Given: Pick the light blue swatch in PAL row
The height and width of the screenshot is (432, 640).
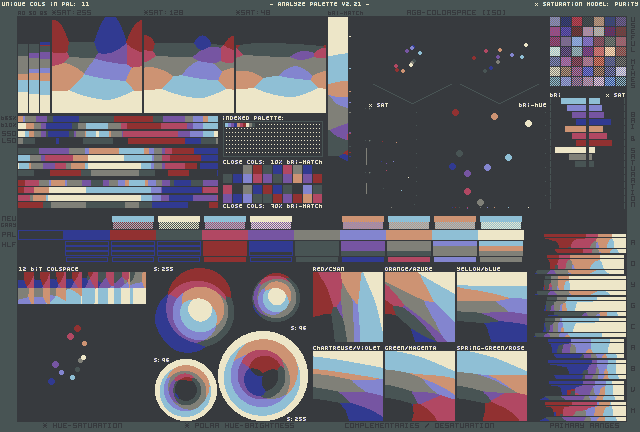Looking at the screenshot, I should tap(455, 235).
